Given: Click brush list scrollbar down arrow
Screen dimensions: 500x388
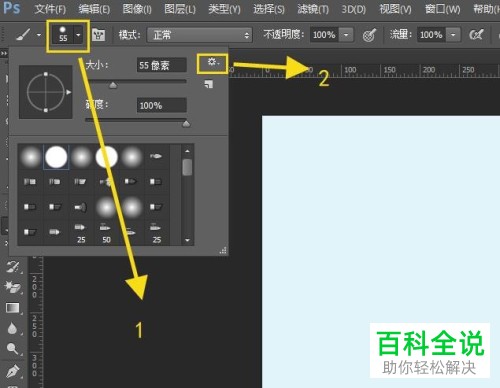Looking at the screenshot, I should [187, 240].
